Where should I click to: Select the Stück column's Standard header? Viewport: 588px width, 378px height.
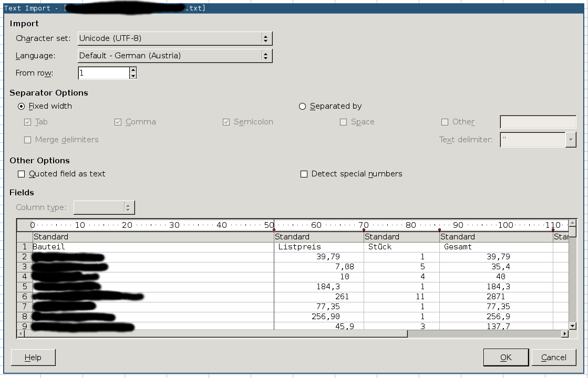point(401,237)
